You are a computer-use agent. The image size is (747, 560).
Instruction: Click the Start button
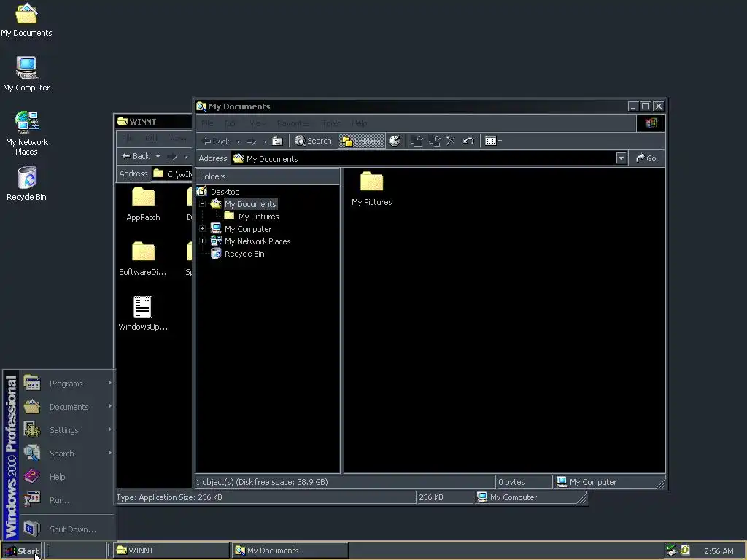coord(21,551)
